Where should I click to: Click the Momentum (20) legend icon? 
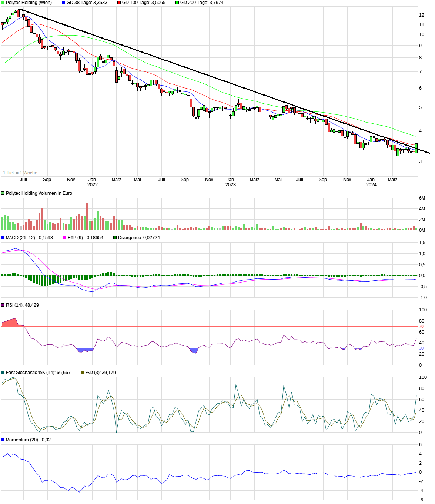pyautogui.click(x=3, y=439)
